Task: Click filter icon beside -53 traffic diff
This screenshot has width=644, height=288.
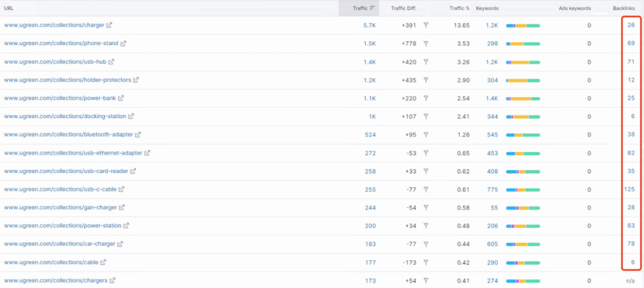Action: coord(426,153)
